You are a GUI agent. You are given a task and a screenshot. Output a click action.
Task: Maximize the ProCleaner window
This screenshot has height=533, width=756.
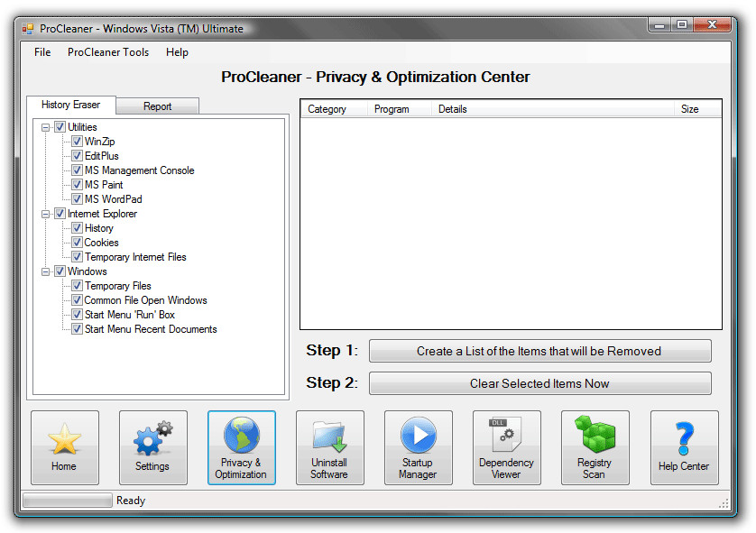click(682, 24)
